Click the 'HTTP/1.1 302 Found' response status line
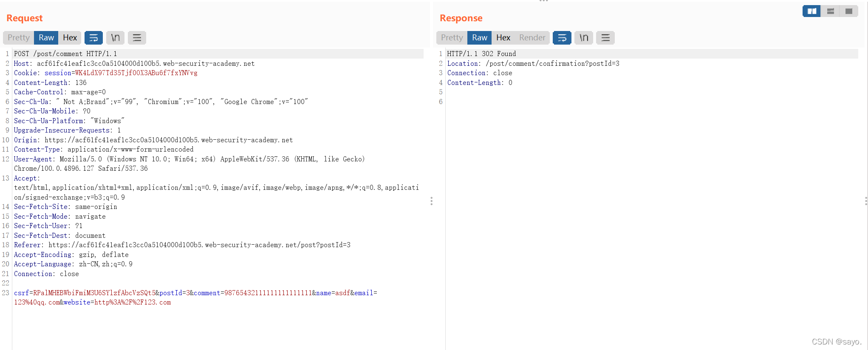This screenshot has height=350, width=868. (482, 54)
